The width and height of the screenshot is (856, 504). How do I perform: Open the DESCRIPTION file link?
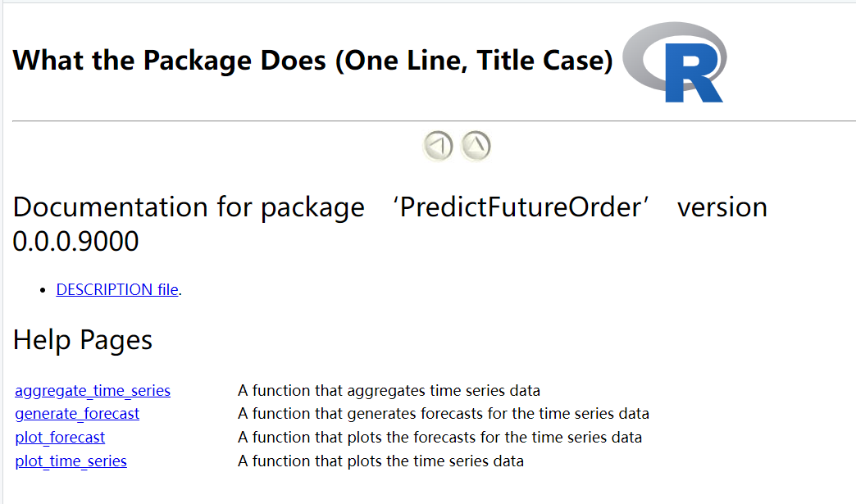click(x=117, y=289)
